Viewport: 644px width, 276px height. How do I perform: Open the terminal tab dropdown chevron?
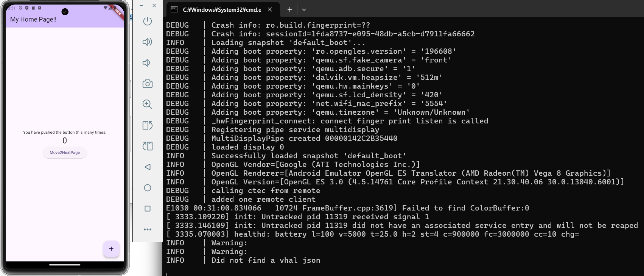[x=304, y=9]
